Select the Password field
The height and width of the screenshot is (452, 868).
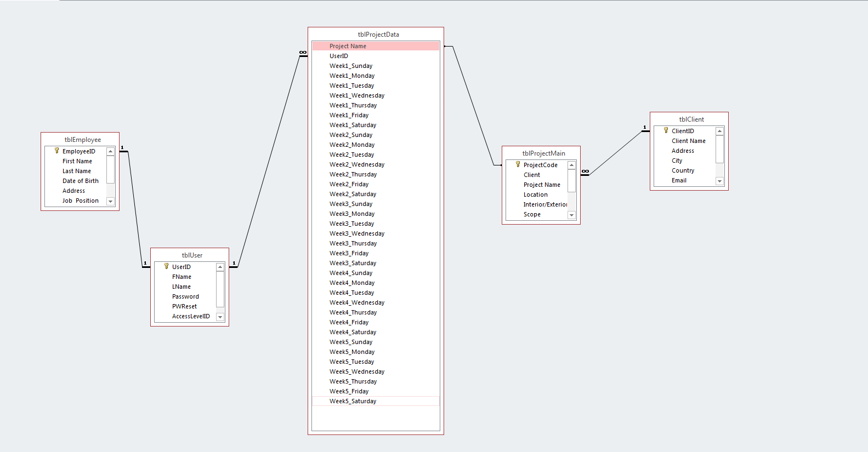click(185, 296)
